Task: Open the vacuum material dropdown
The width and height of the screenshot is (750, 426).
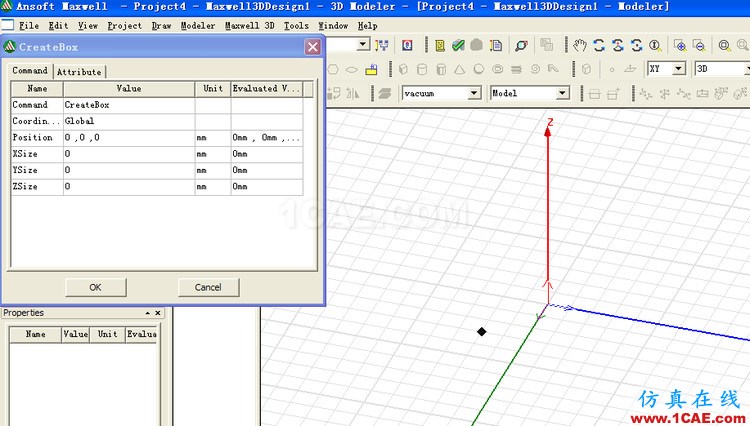Action: click(474, 93)
